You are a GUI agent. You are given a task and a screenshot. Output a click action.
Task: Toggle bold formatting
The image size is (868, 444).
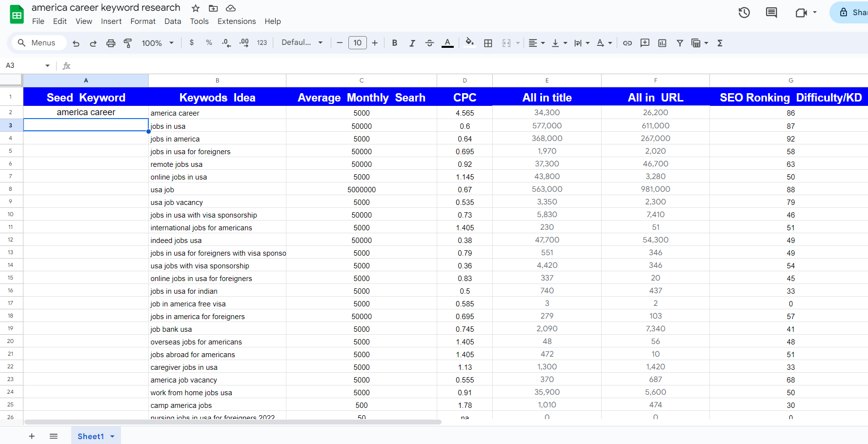(x=394, y=43)
